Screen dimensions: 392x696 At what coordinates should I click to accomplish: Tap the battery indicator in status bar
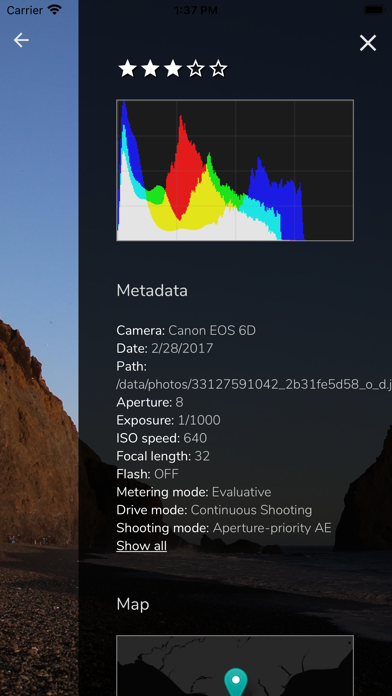(374, 10)
